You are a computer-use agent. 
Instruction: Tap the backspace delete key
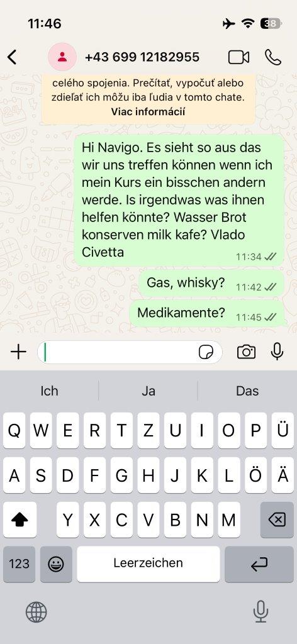[277, 520]
